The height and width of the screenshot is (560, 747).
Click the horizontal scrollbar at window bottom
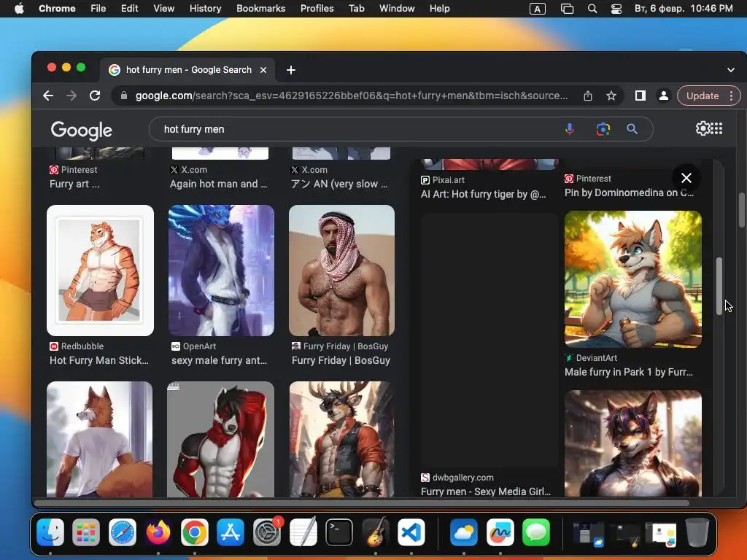coord(362,503)
